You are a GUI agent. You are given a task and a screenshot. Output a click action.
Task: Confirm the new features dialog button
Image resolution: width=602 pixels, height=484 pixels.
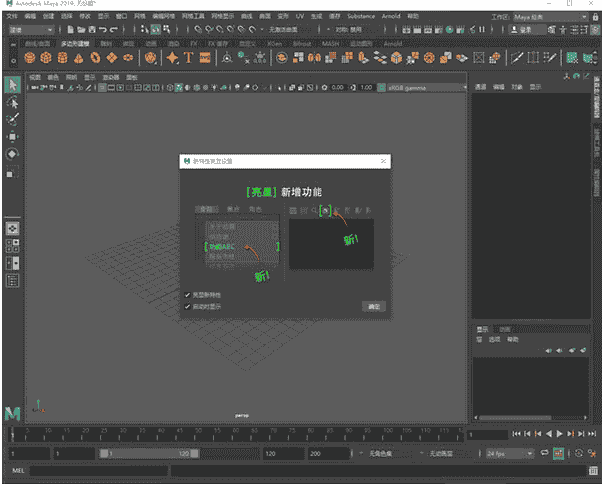point(374,306)
